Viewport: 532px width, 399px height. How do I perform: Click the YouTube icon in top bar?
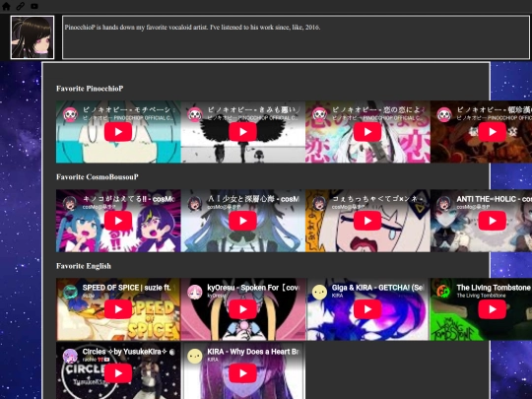click(x=34, y=6)
